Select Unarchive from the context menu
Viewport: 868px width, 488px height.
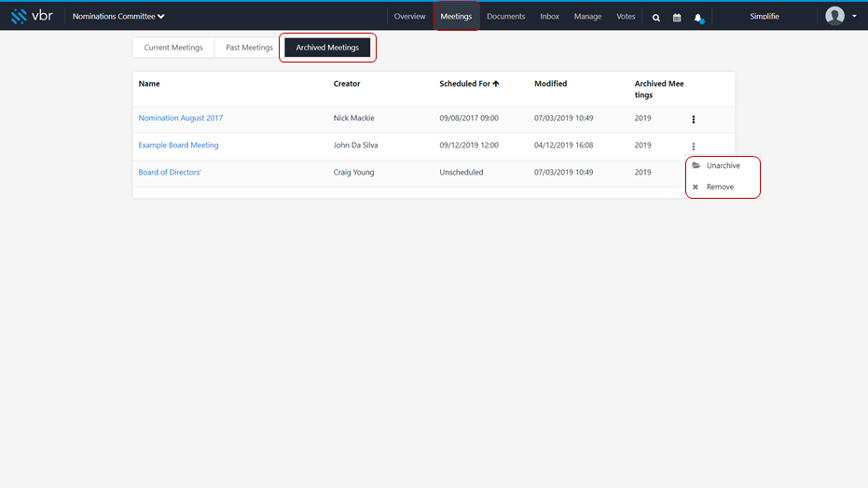[723, 165]
